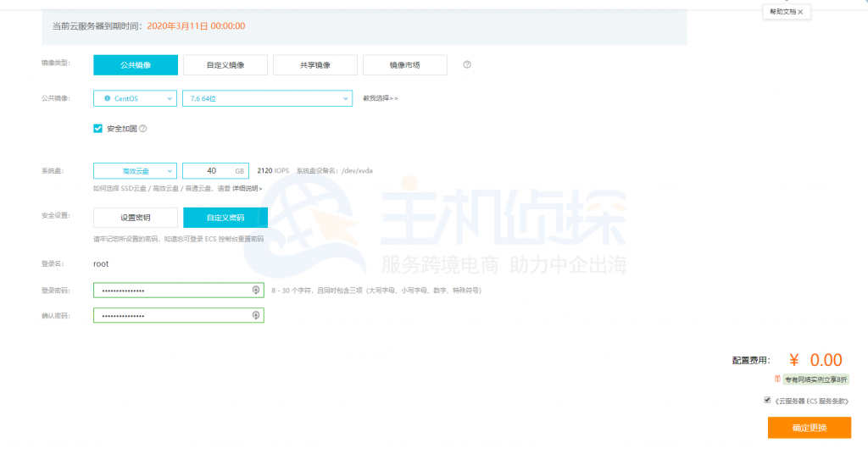Click the 登录密码 password input field

tap(179, 291)
